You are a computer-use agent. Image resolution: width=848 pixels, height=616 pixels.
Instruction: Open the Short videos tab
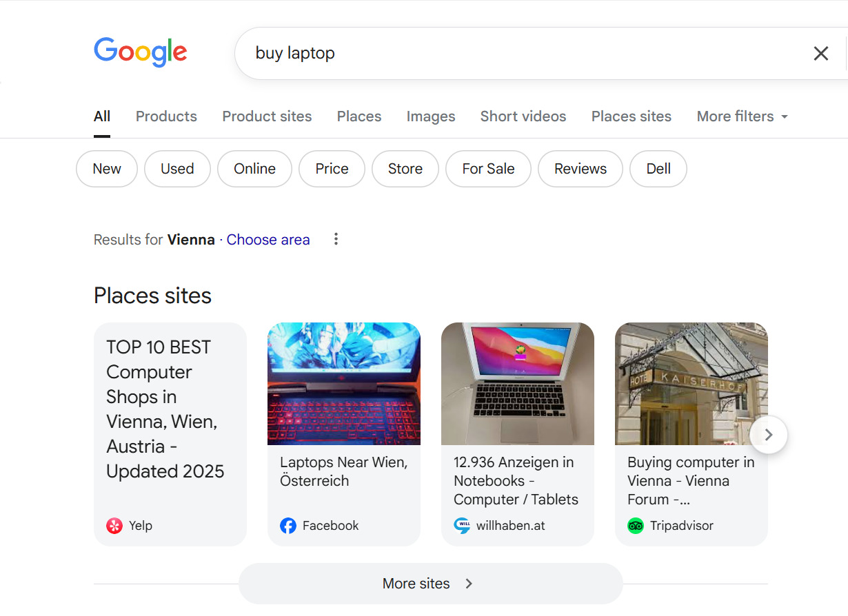523,116
